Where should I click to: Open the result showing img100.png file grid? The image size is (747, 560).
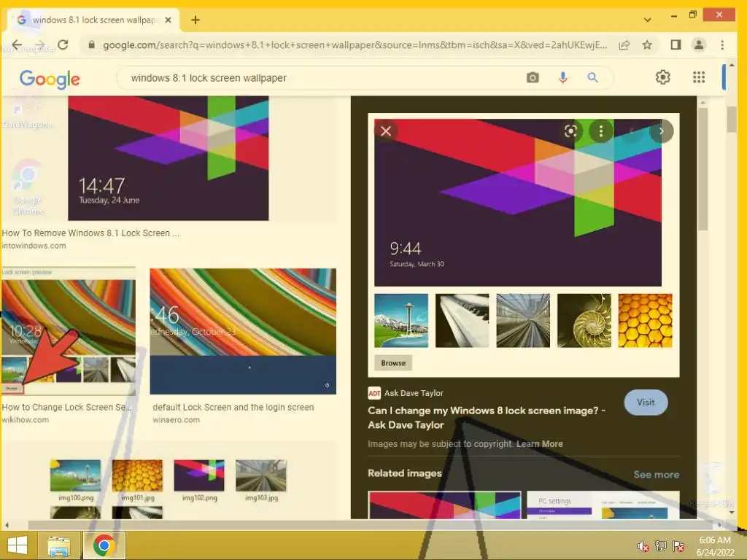(169, 489)
